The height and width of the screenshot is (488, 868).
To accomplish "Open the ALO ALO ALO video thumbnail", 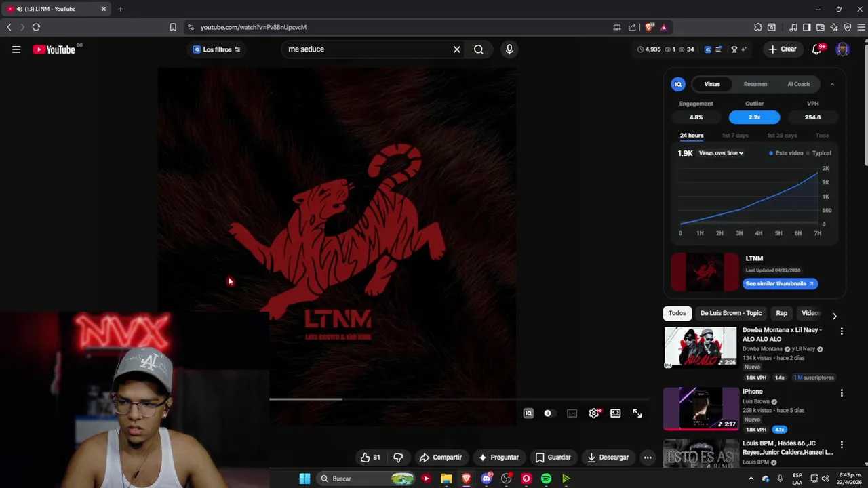I will click(701, 347).
